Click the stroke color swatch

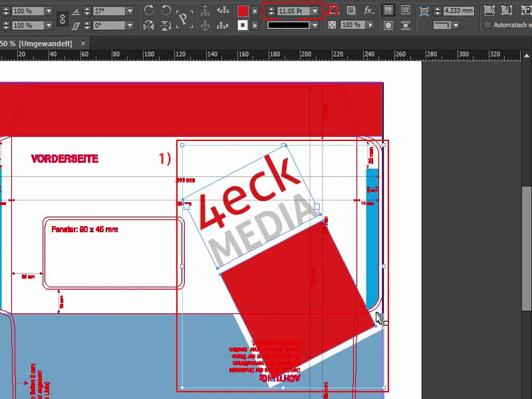pyautogui.click(x=243, y=25)
